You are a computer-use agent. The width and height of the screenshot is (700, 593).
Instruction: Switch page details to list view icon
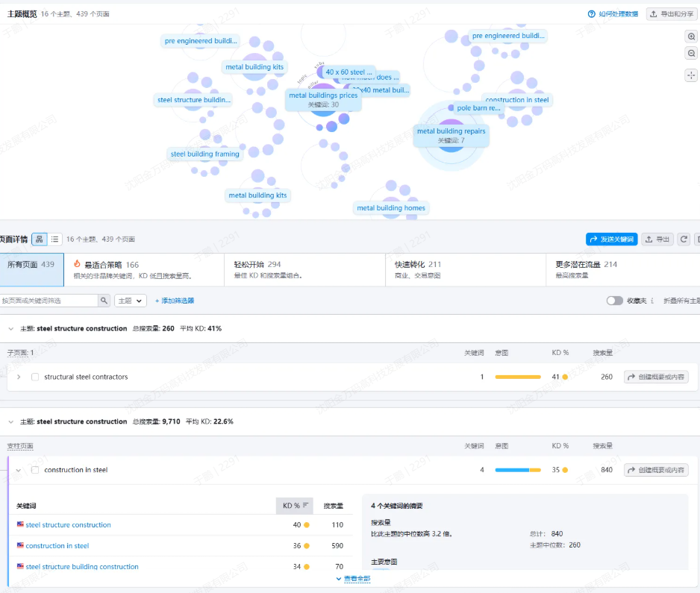click(55, 239)
